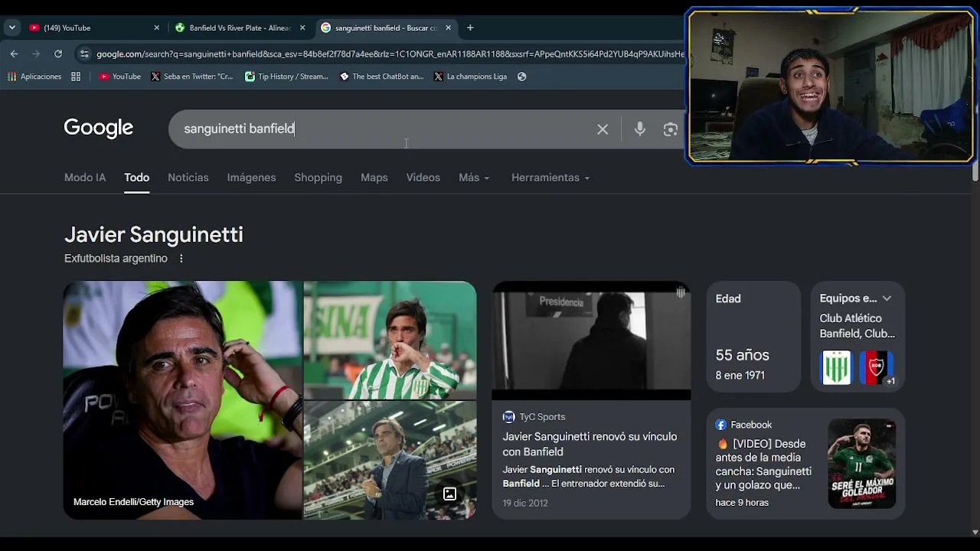Switch to the Videos tab
Viewport: 980px width, 551px height.
click(x=423, y=178)
